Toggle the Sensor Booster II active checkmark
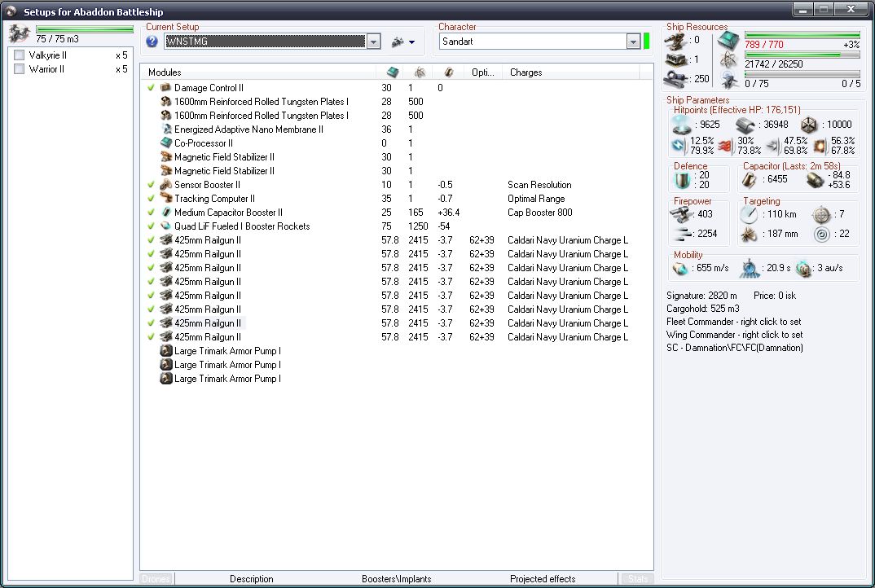 click(x=151, y=185)
